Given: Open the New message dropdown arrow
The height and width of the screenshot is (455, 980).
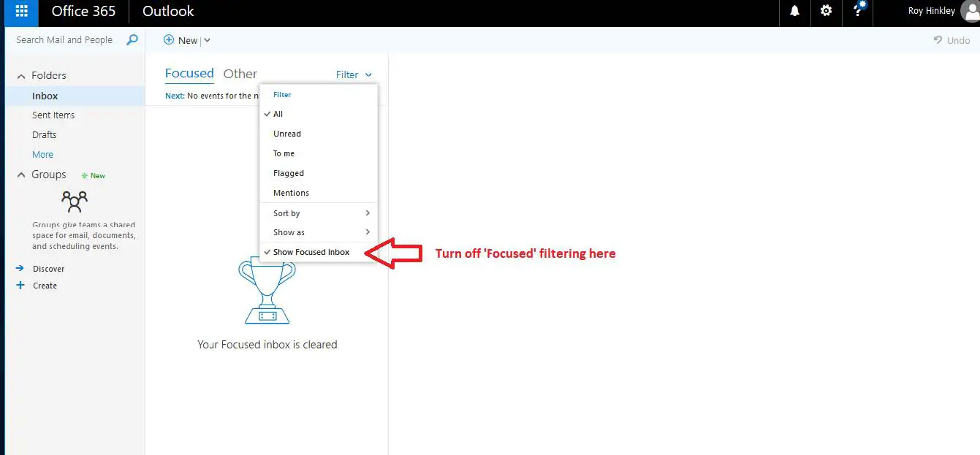Looking at the screenshot, I should pyautogui.click(x=207, y=40).
